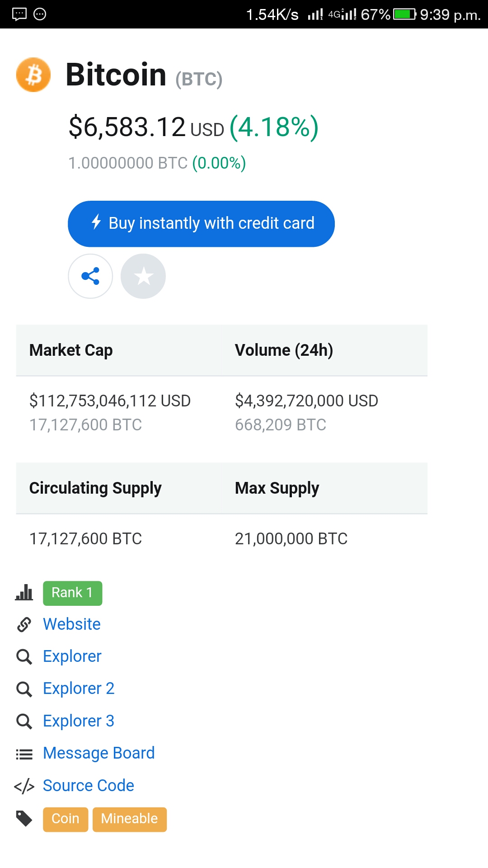
Task: Tap the message notification icon in status bar
Action: [x=19, y=14]
